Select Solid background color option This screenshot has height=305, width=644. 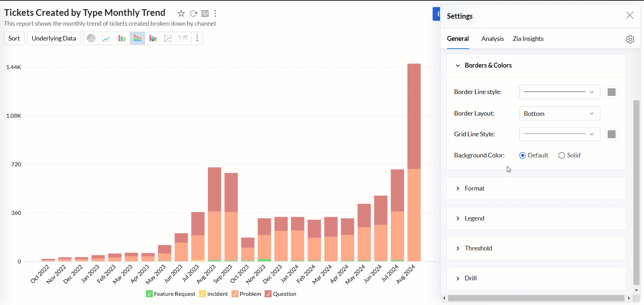[x=562, y=156]
